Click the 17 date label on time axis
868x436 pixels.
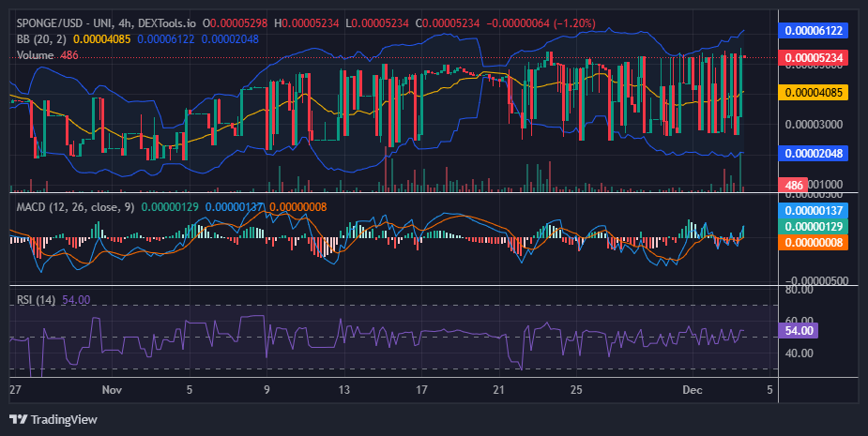coord(421,389)
